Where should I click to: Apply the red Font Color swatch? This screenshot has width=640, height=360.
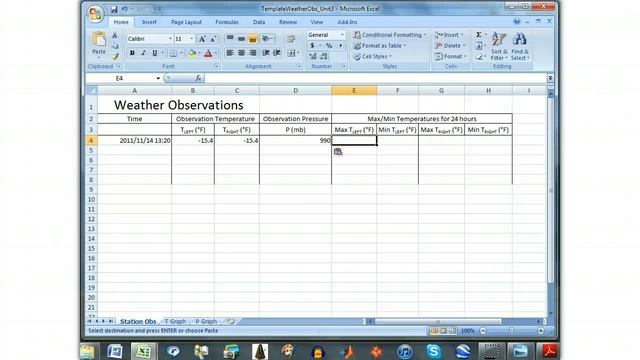click(x=208, y=53)
